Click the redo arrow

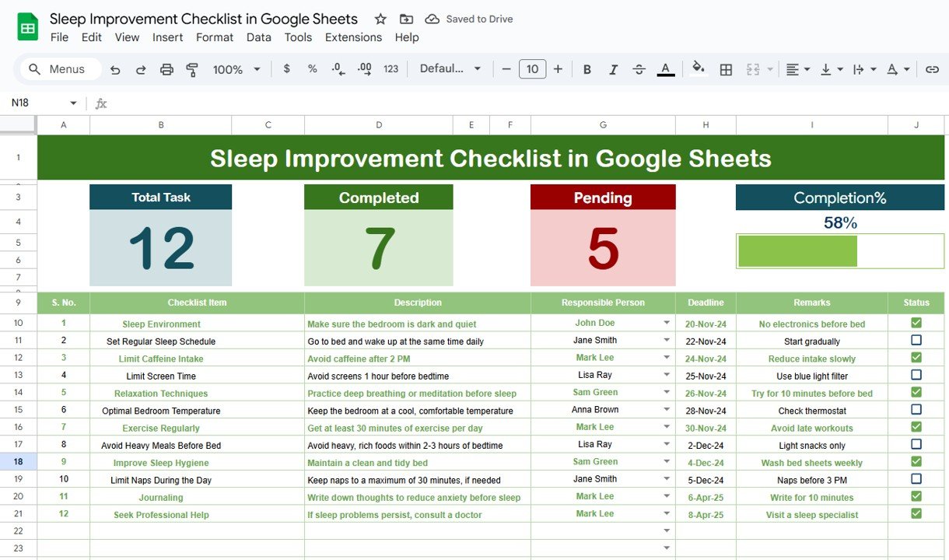pyautogui.click(x=141, y=69)
